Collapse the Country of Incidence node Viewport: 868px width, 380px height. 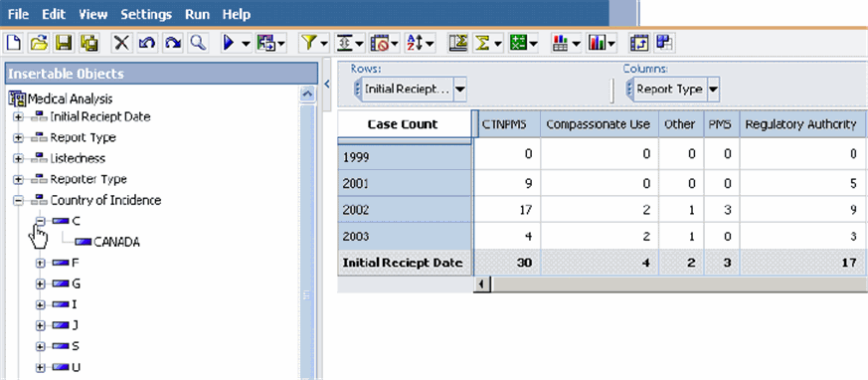[x=18, y=201]
